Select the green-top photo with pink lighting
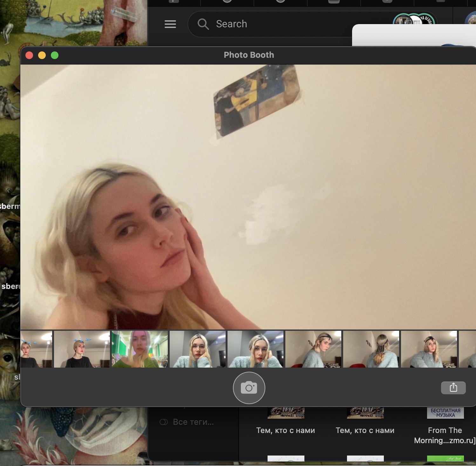This screenshot has height=466, width=476. 140,349
